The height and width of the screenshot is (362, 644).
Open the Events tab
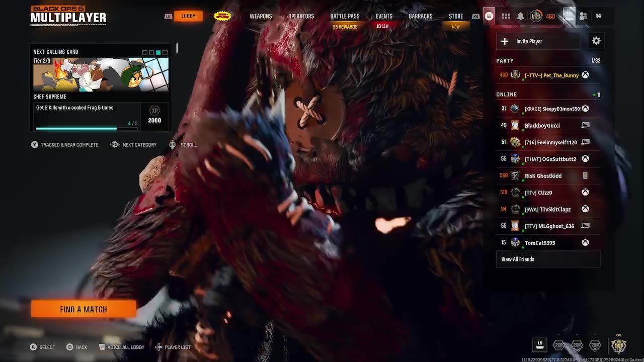pos(384,16)
